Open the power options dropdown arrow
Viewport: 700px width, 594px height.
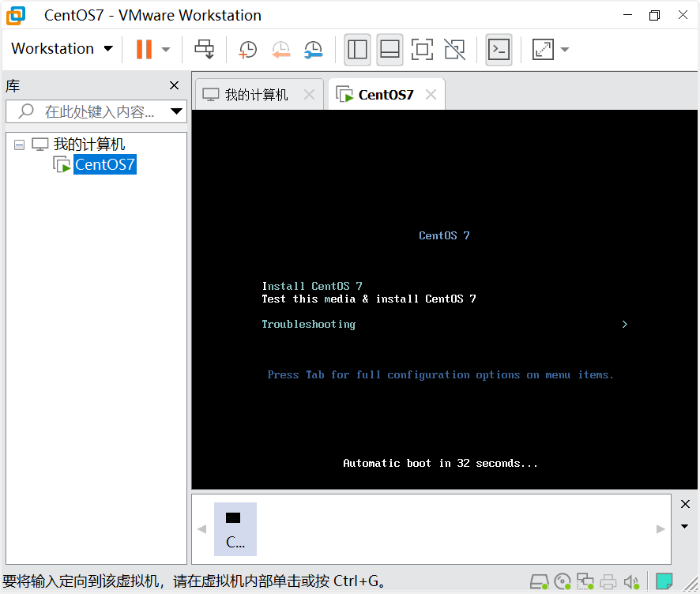point(166,50)
